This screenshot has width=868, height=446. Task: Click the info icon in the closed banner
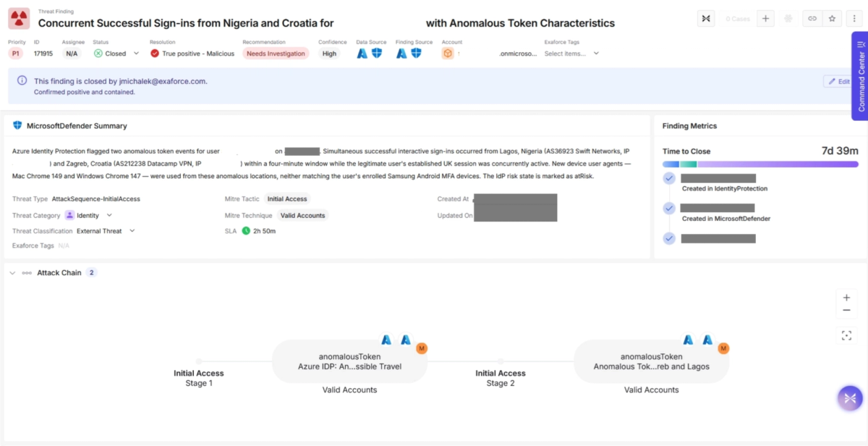tap(22, 81)
